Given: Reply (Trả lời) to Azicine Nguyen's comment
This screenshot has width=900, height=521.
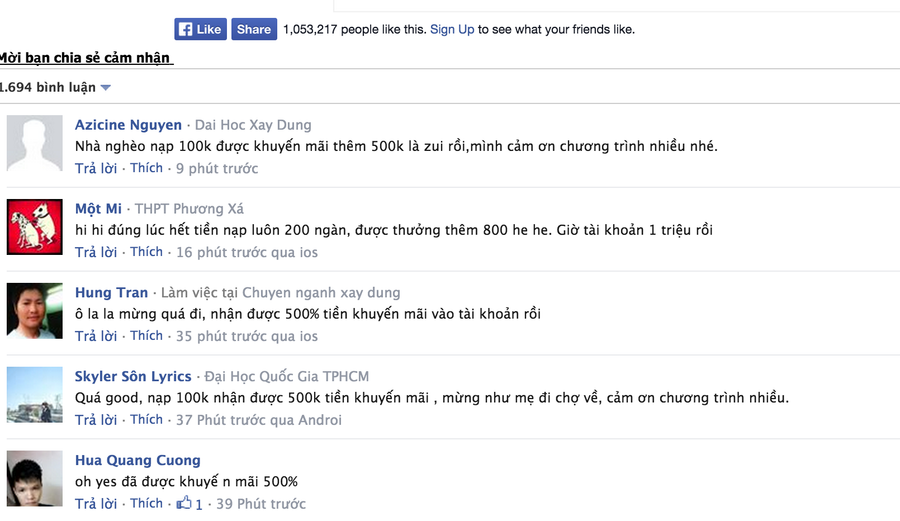Looking at the screenshot, I should pyautogui.click(x=96, y=169).
